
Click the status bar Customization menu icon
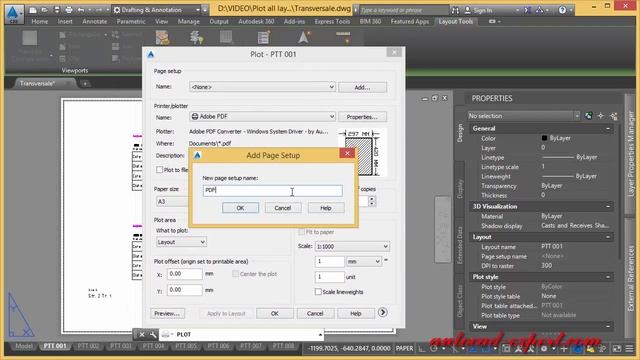pyautogui.click(x=629, y=349)
